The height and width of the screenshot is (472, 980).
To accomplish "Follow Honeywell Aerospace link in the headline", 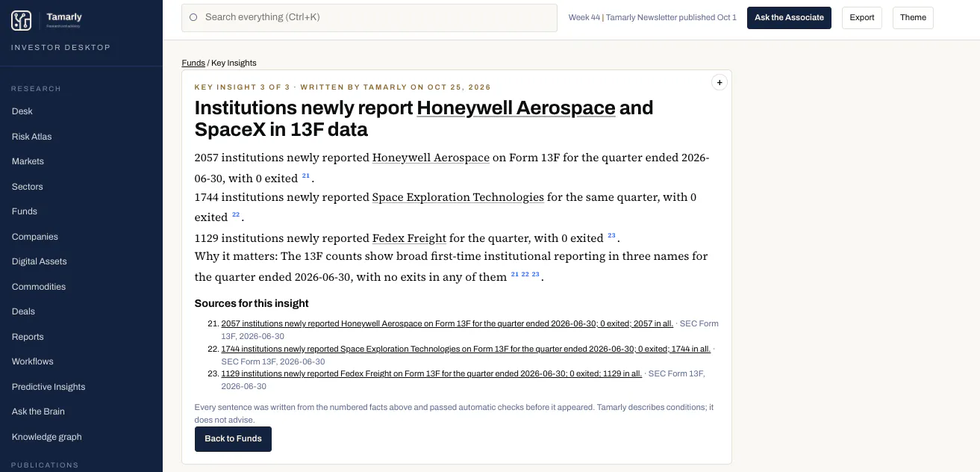I will point(516,108).
